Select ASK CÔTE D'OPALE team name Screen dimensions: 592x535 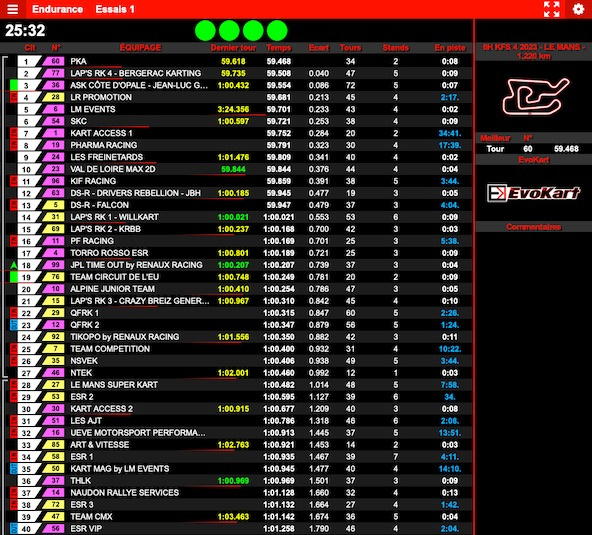point(139,85)
